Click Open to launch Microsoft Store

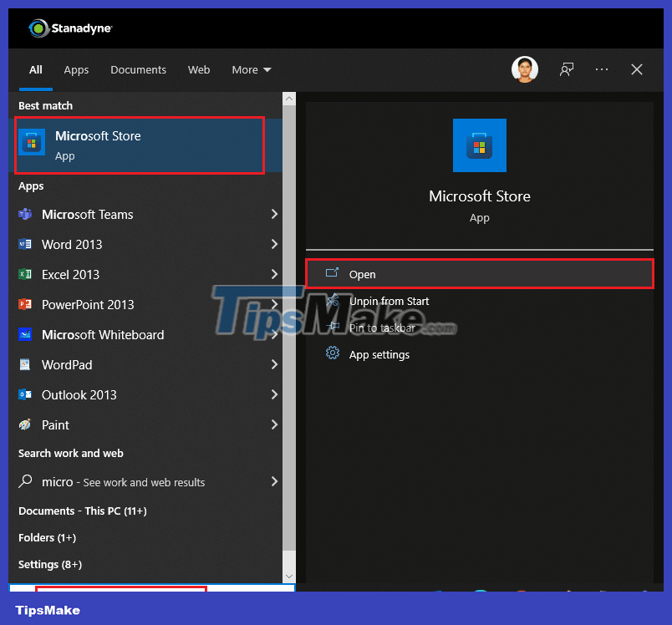tap(363, 274)
